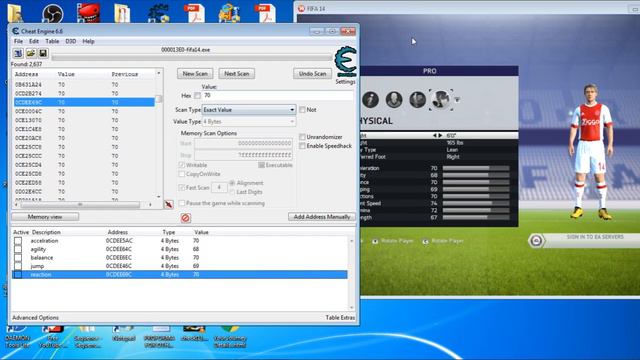Open the Help menu
640x360 pixels.
click(88, 41)
